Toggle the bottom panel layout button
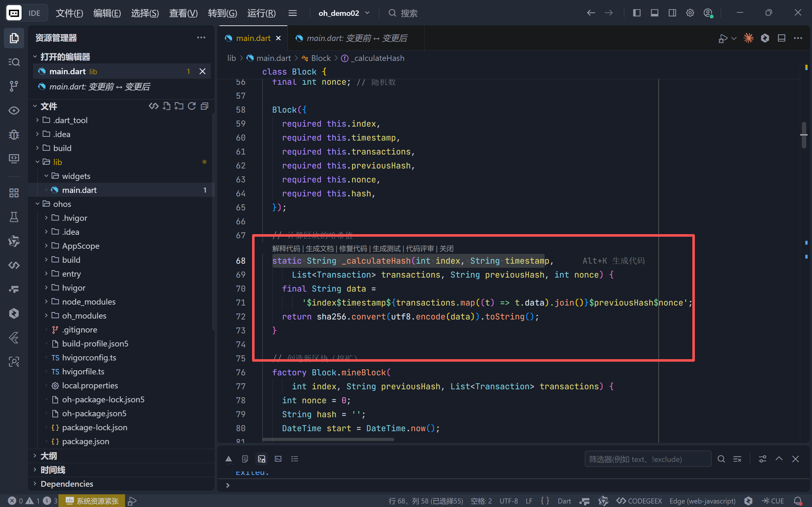 654,13
